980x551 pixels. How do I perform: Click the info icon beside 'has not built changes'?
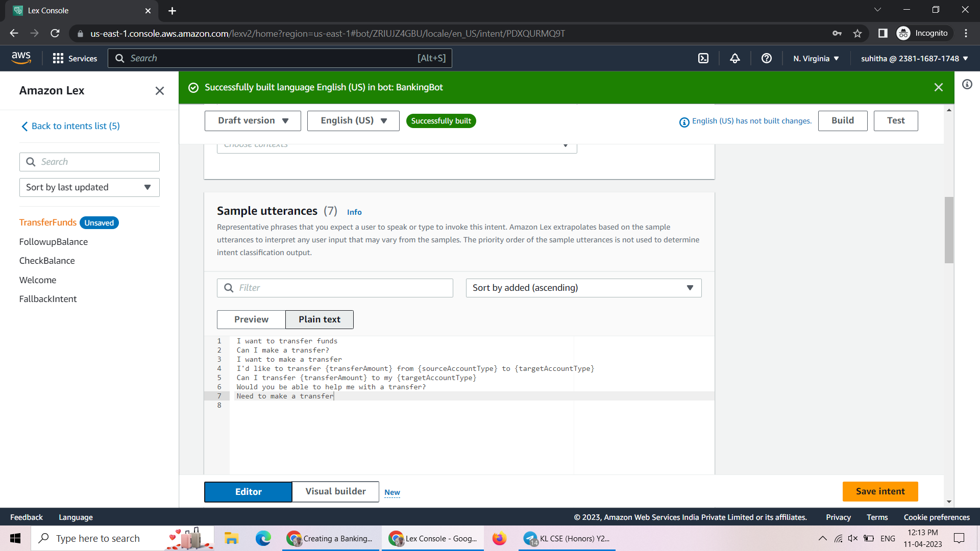point(683,122)
